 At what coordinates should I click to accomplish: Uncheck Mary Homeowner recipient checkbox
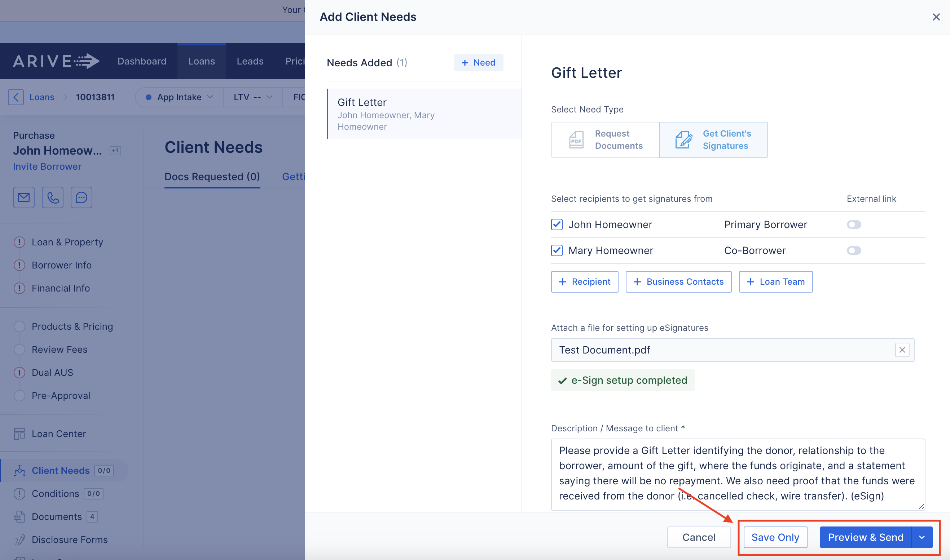557,250
